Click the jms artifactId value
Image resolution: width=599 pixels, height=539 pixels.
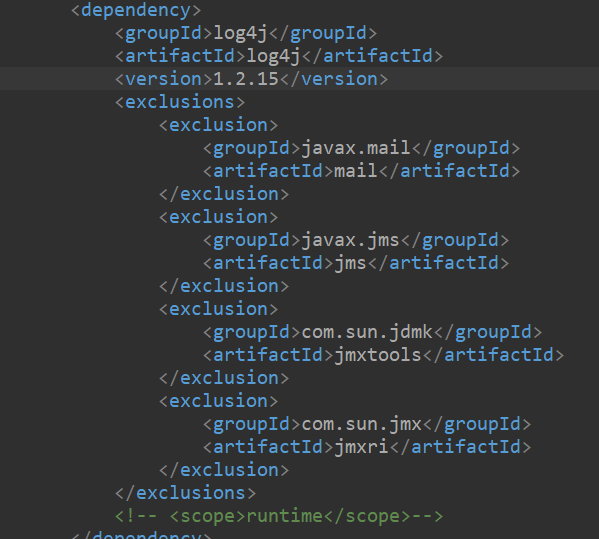pyautogui.click(x=350, y=263)
